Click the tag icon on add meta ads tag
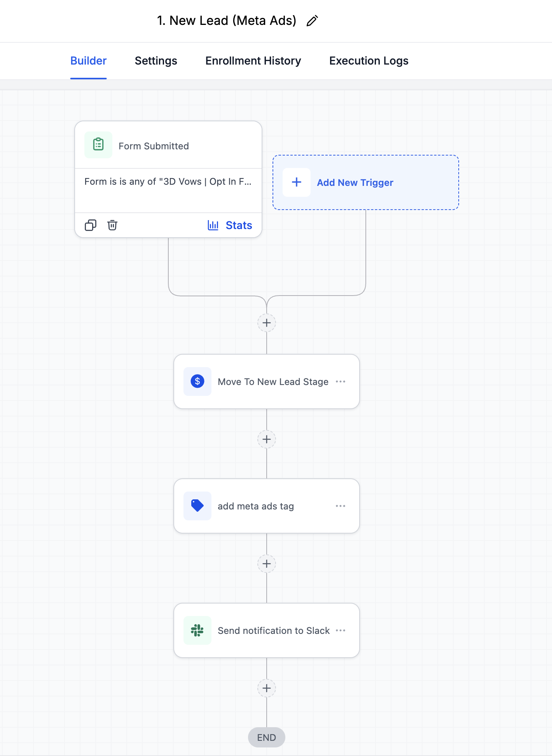The height and width of the screenshot is (756, 552). tap(197, 506)
